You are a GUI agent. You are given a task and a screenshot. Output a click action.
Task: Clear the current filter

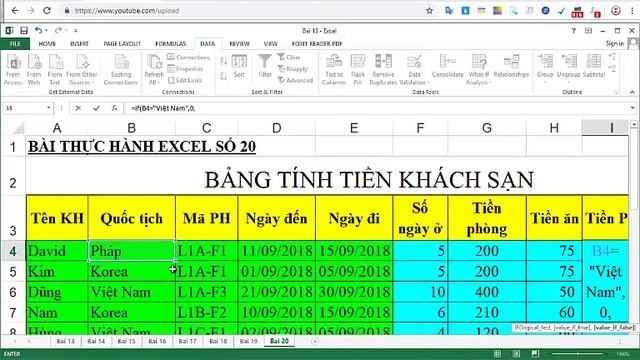tap(289, 57)
